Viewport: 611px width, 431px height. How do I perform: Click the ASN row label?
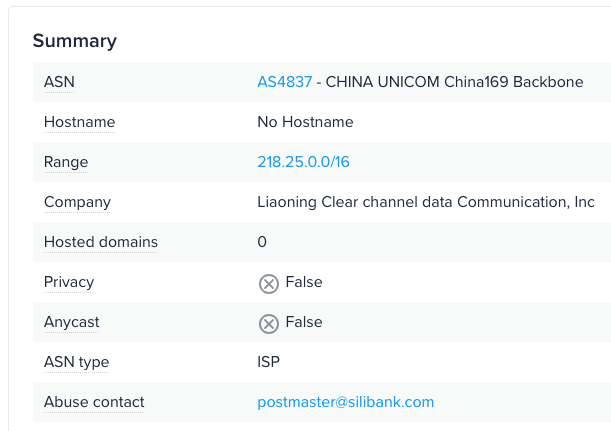[x=59, y=82]
